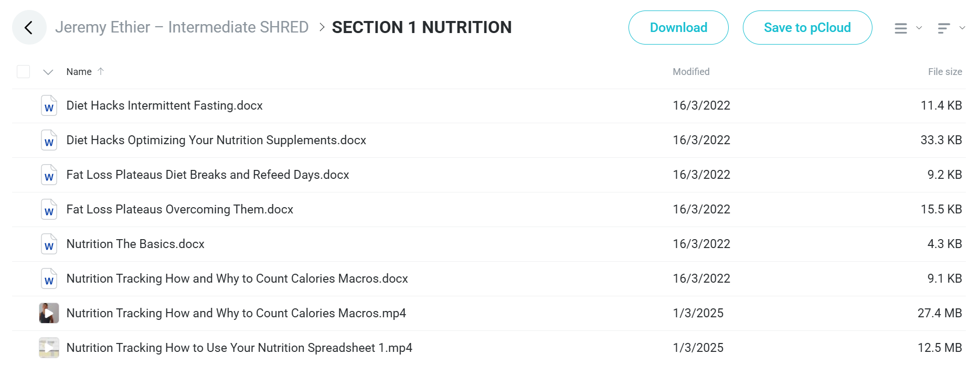This screenshot has width=980, height=365.
Task: Click Save to pCloud button
Action: tap(807, 28)
